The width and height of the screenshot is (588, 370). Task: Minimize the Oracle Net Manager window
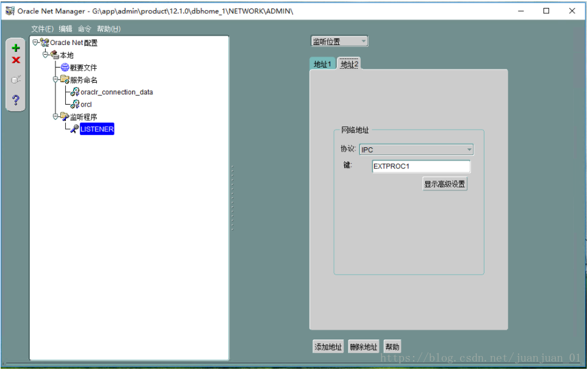pos(521,11)
